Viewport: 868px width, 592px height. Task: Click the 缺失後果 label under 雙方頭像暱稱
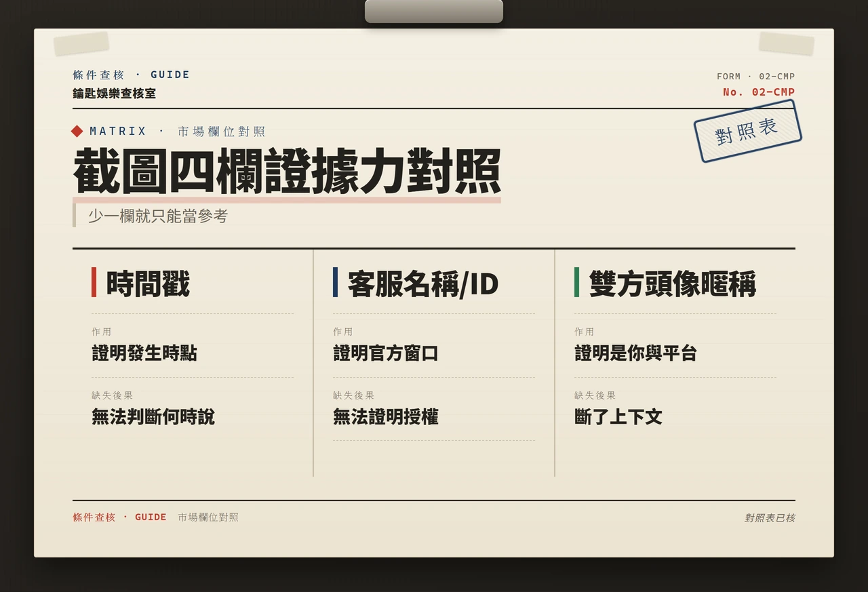click(x=595, y=395)
